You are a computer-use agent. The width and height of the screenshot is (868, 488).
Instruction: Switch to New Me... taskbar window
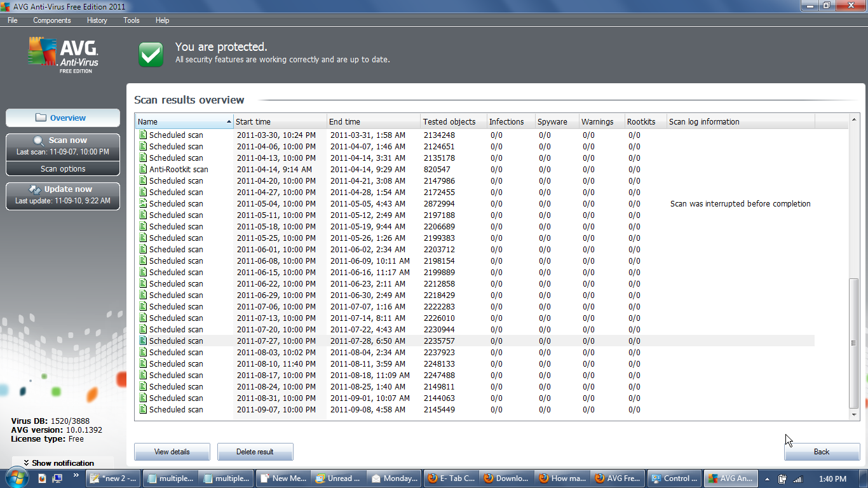283,478
